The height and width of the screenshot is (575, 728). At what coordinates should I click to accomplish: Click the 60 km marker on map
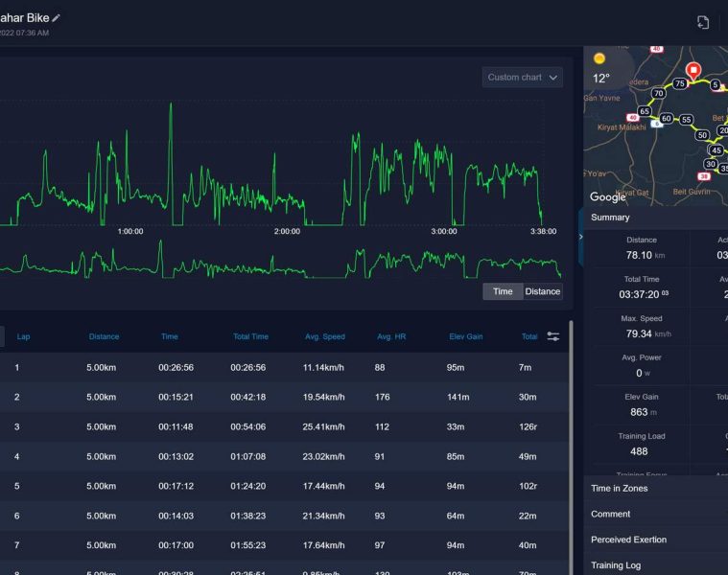click(666, 119)
